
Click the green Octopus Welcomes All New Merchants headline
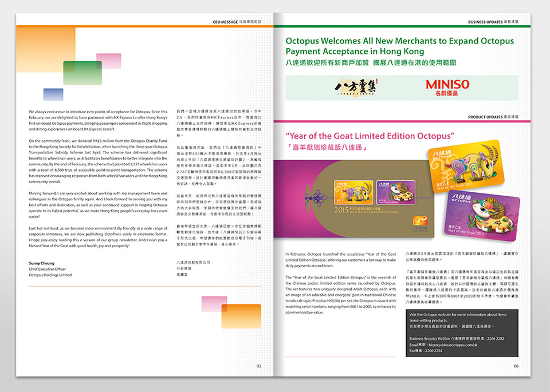click(399, 46)
